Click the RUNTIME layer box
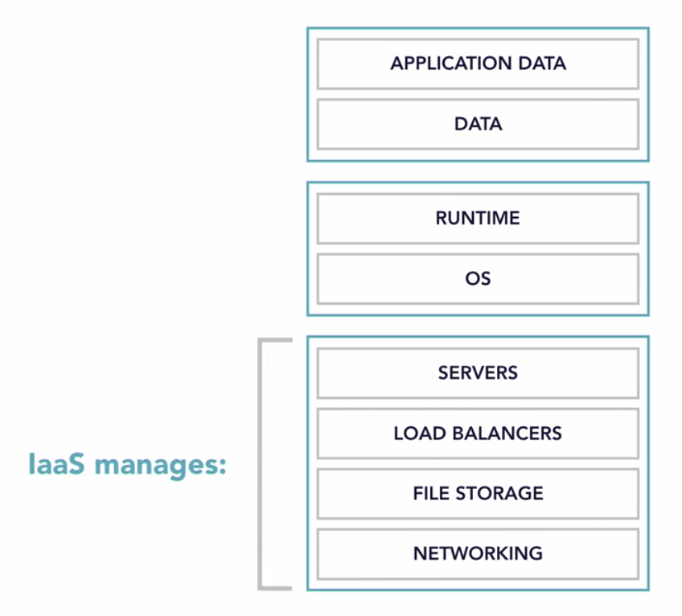The image size is (682, 616). (x=478, y=218)
